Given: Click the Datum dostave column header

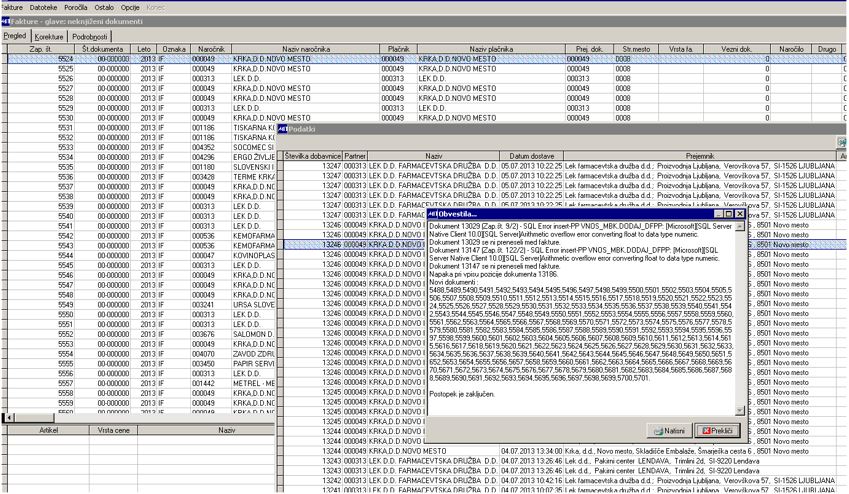Looking at the screenshot, I should tap(532, 155).
